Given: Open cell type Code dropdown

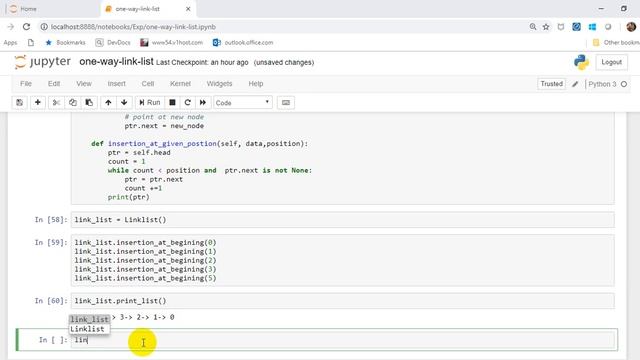Looking at the screenshot, I should point(243,102).
